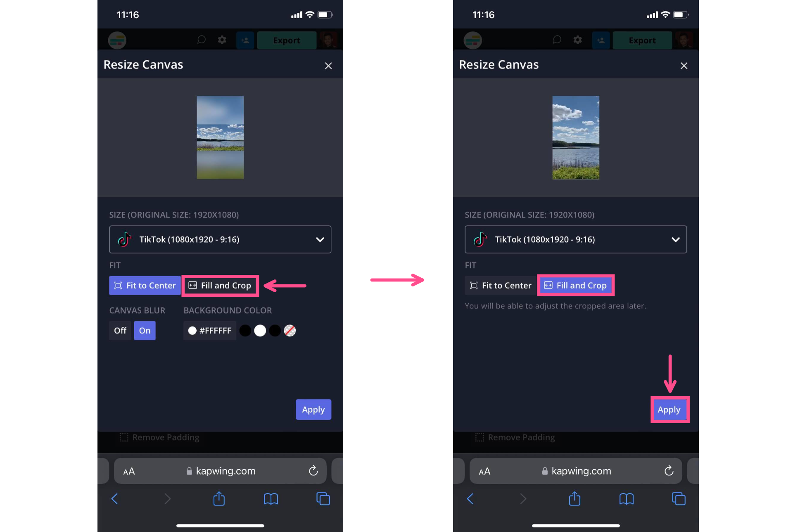Select Fill and Crop fit option

click(220, 286)
